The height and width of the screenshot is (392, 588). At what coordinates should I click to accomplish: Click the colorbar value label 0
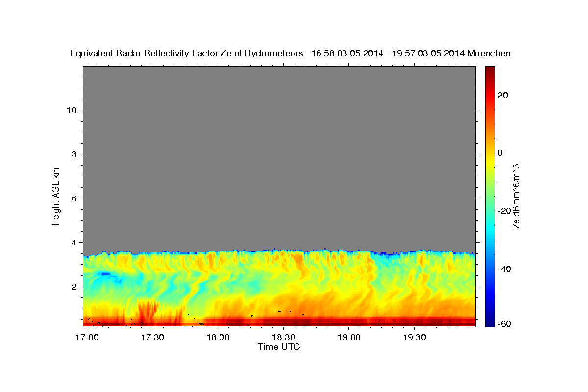[x=500, y=153]
